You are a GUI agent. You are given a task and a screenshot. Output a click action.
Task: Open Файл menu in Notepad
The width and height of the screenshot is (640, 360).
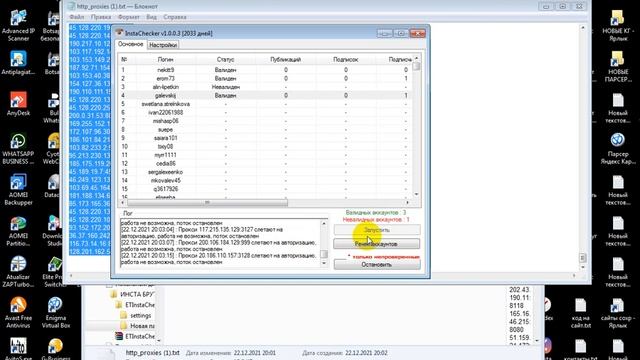pyautogui.click(x=76, y=17)
